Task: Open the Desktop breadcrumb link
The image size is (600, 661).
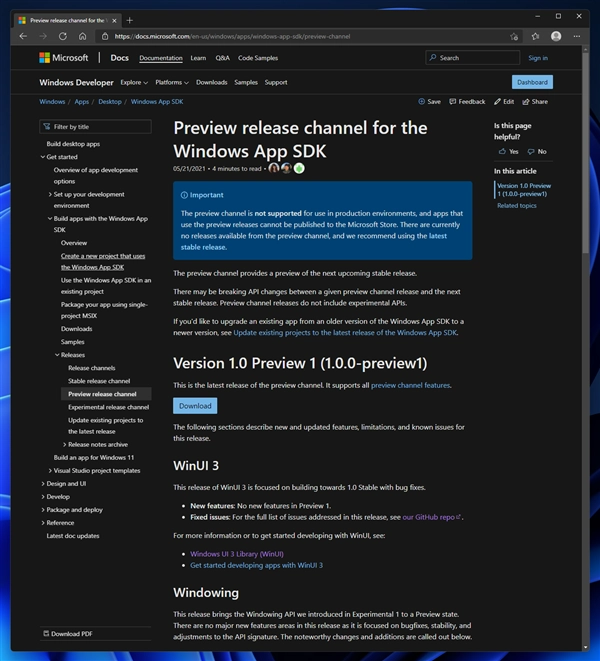Action: (110, 102)
